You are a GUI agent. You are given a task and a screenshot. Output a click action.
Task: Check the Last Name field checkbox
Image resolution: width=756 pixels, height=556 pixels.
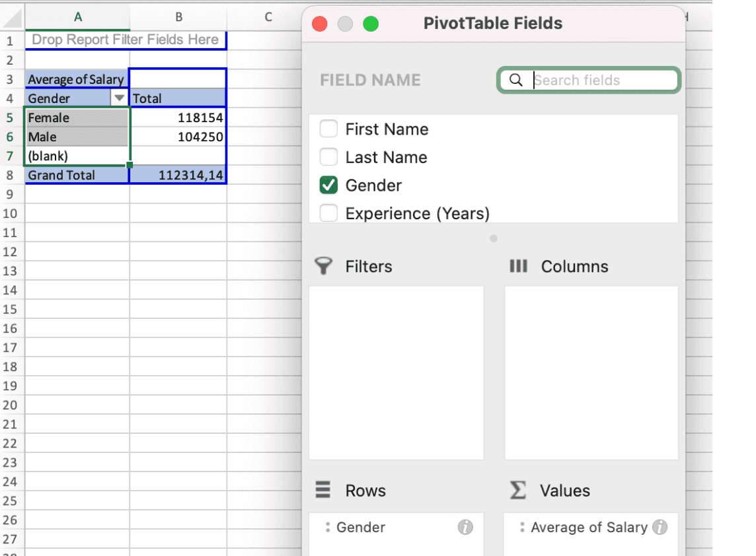click(x=328, y=157)
